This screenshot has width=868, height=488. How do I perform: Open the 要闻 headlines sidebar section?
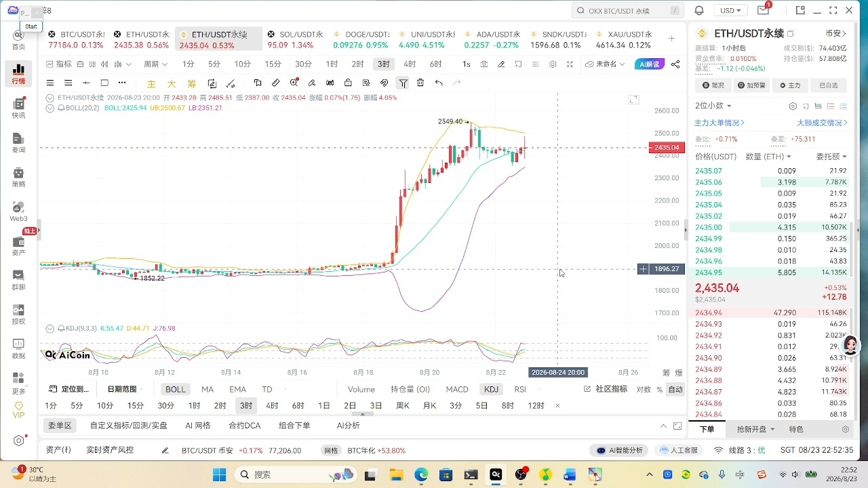pos(18,143)
